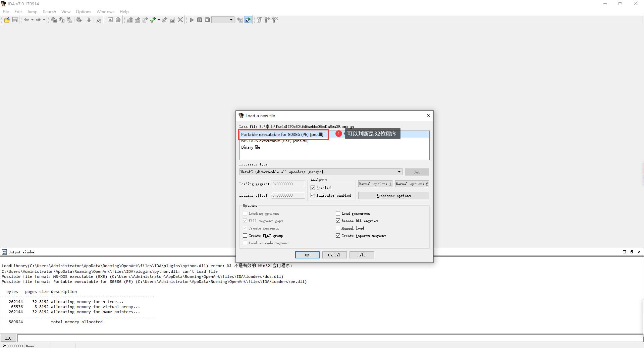Viewport: 644px width, 348px height.
Task: Click the Search next binoculars icon
Action: (79, 20)
